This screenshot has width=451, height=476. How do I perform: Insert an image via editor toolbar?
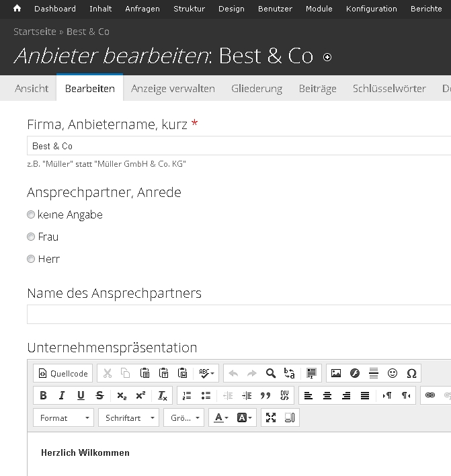pyautogui.click(x=336, y=373)
